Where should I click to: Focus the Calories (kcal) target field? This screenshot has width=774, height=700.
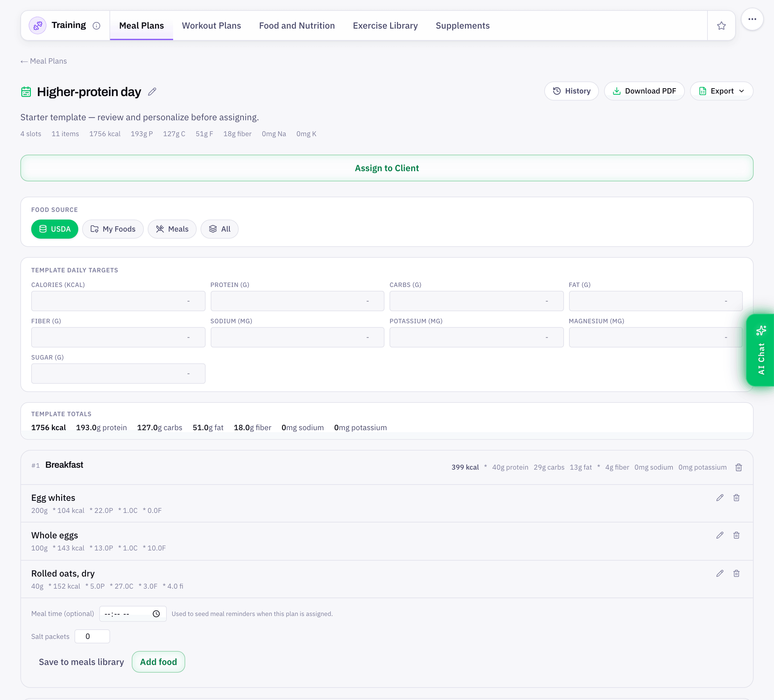[118, 301]
